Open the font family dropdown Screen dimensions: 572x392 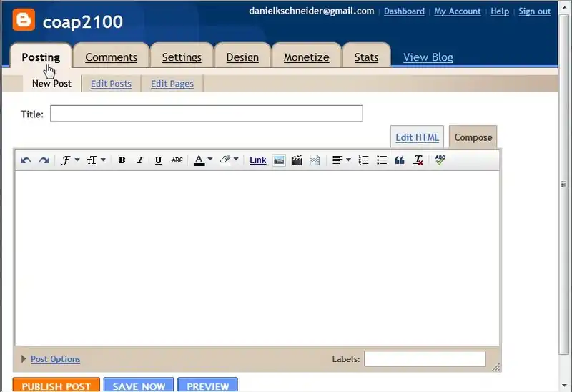point(69,160)
